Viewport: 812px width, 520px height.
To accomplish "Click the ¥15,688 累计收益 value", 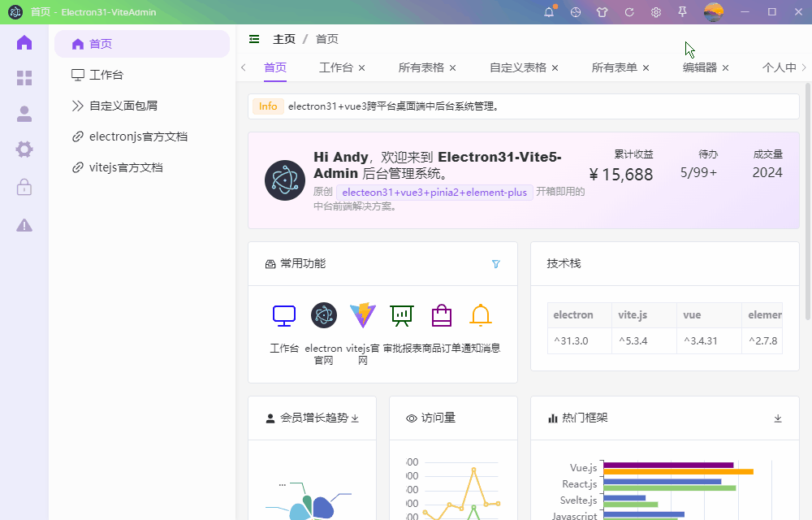I will [621, 175].
